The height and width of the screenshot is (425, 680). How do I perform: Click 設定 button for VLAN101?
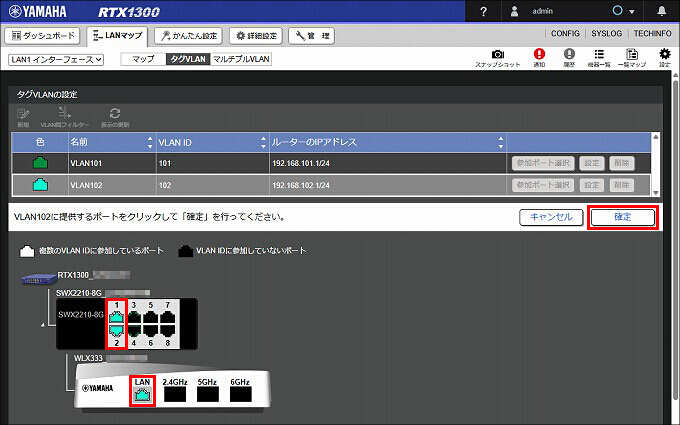592,163
